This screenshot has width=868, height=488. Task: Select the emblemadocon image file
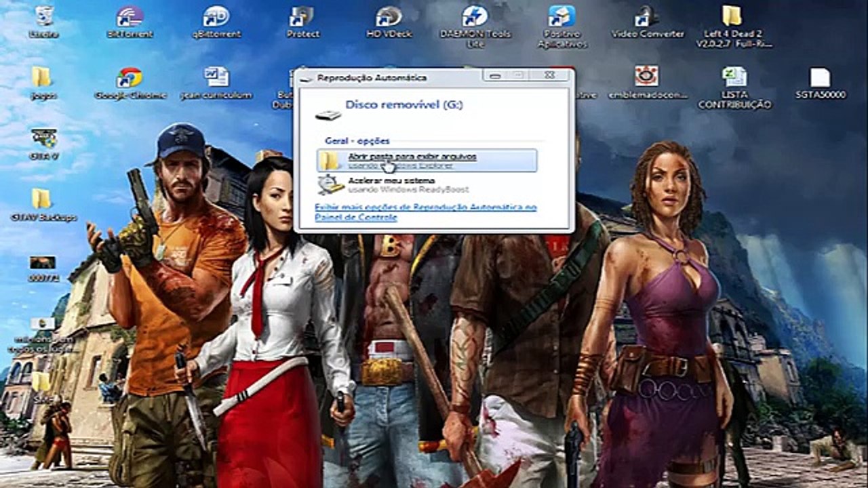[647, 83]
